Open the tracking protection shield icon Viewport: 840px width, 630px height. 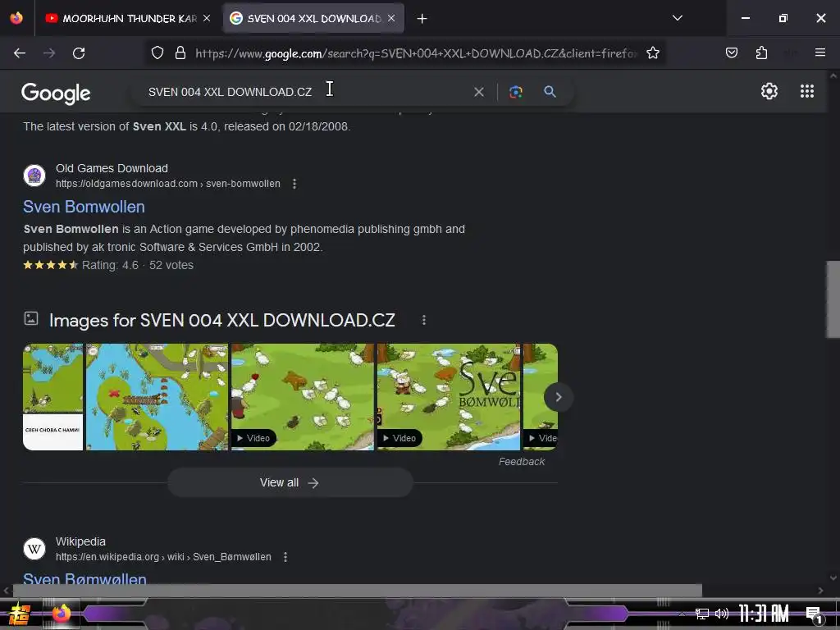click(x=157, y=53)
